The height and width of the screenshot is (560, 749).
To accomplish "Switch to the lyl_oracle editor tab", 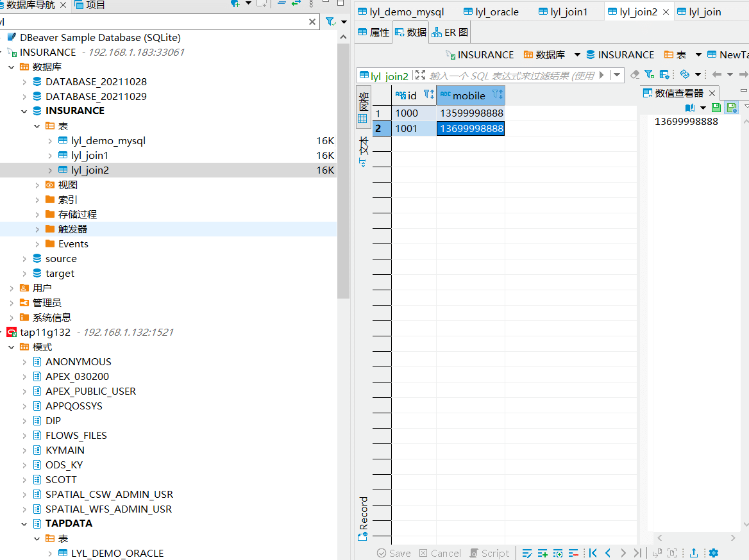I will coord(497,12).
